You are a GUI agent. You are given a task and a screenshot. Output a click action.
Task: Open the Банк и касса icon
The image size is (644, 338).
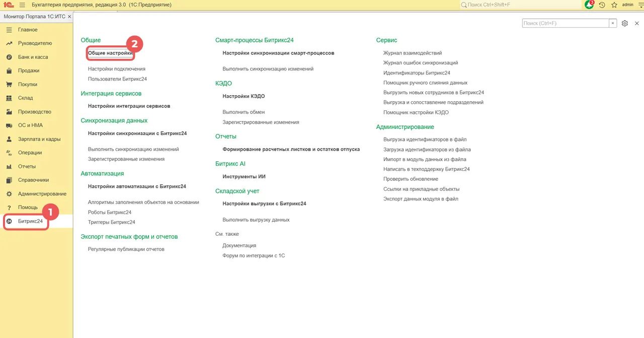coord(9,57)
